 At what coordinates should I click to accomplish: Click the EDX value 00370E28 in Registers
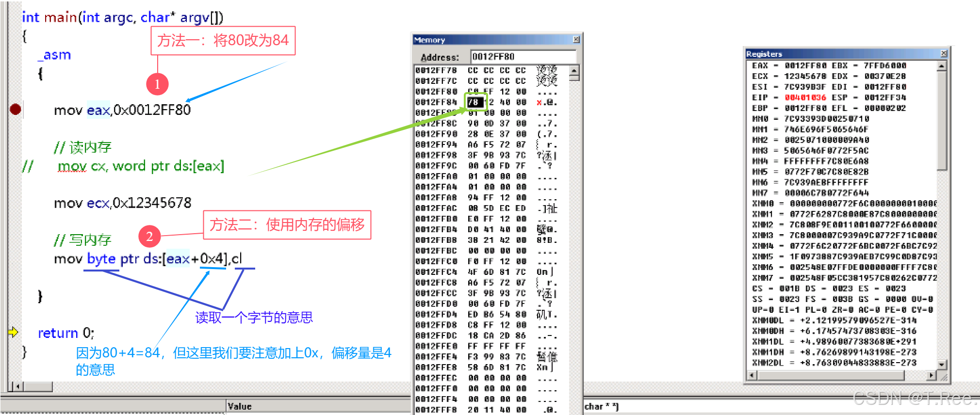[x=885, y=76]
